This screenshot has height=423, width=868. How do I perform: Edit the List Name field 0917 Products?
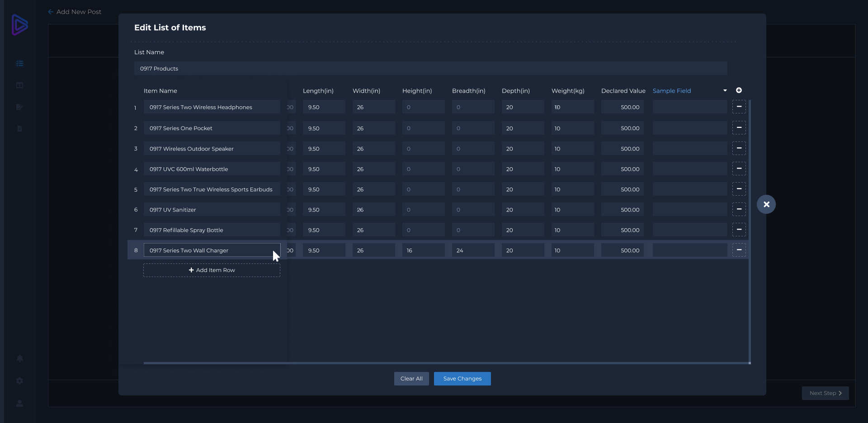(x=430, y=69)
